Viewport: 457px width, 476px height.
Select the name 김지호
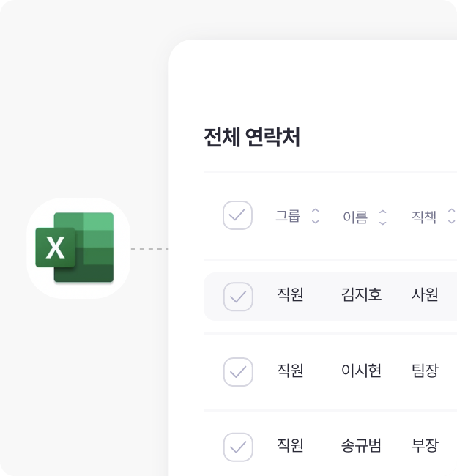pos(361,294)
